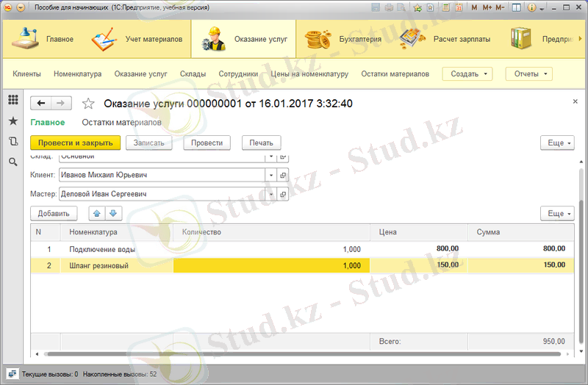The width and height of the screenshot is (588, 385).
Task: Click the Количество column header
Action: (271, 232)
